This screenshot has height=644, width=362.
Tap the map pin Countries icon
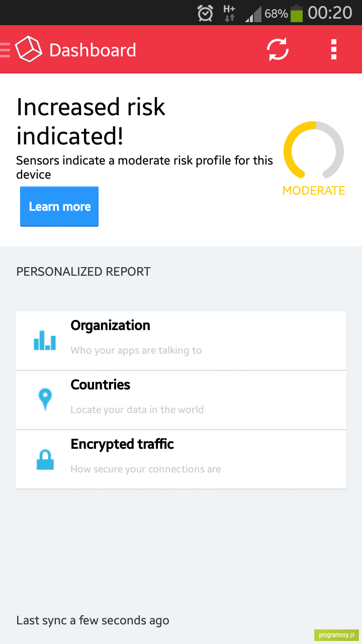click(45, 399)
